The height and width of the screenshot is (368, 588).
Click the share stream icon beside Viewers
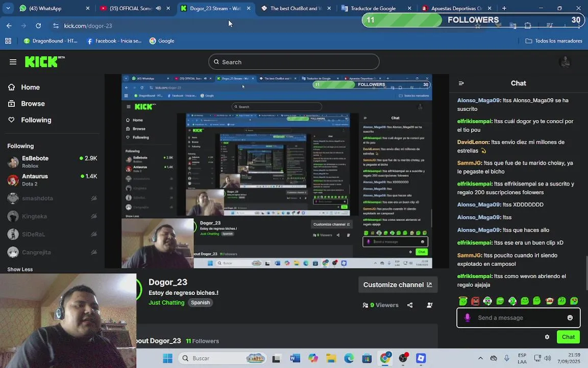coord(410,305)
